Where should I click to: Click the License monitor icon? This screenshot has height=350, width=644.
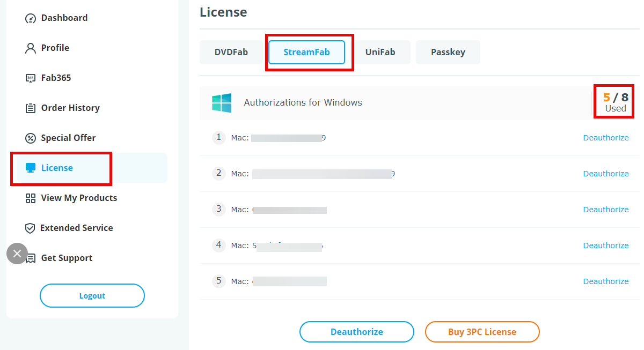(x=31, y=168)
